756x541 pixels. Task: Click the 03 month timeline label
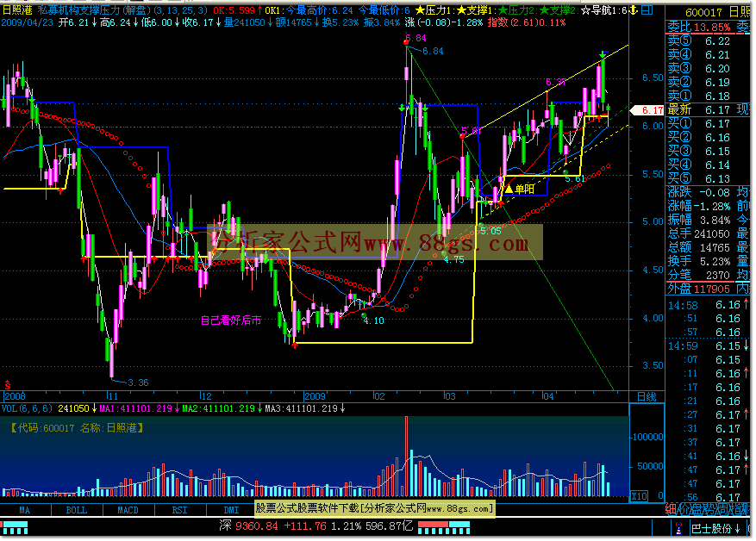click(449, 396)
